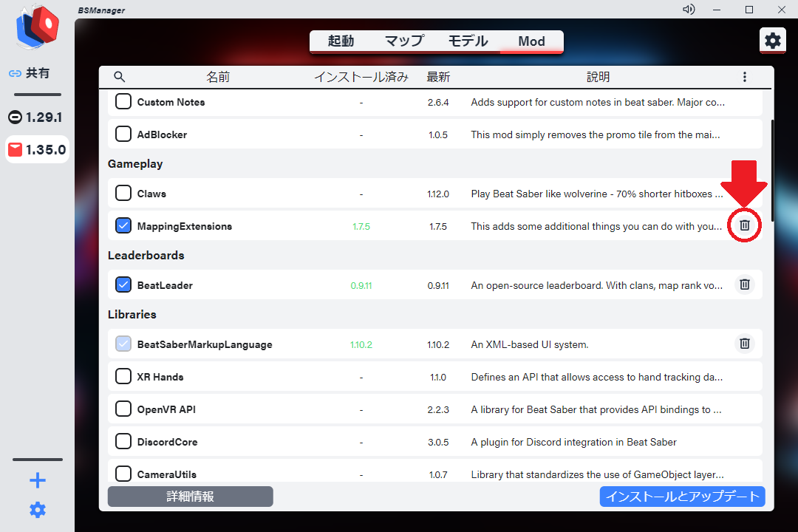Open the gear icon at sidebar bottom
The width and height of the screenshot is (798, 532).
(37, 509)
